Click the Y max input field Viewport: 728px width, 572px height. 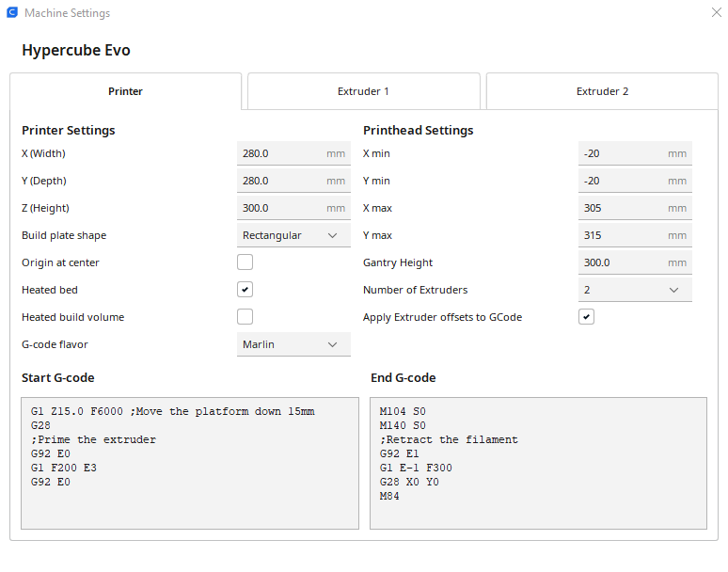(622, 235)
